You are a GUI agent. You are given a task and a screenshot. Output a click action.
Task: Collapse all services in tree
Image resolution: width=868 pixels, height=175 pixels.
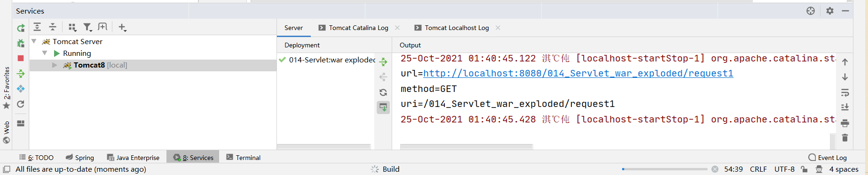[x=53, y=27]
